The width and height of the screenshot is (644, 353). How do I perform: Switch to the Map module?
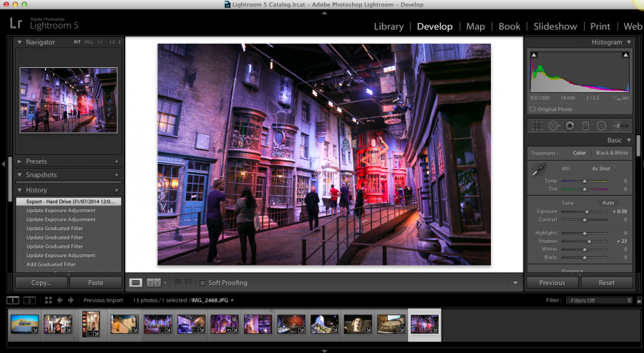coord(476,26)
